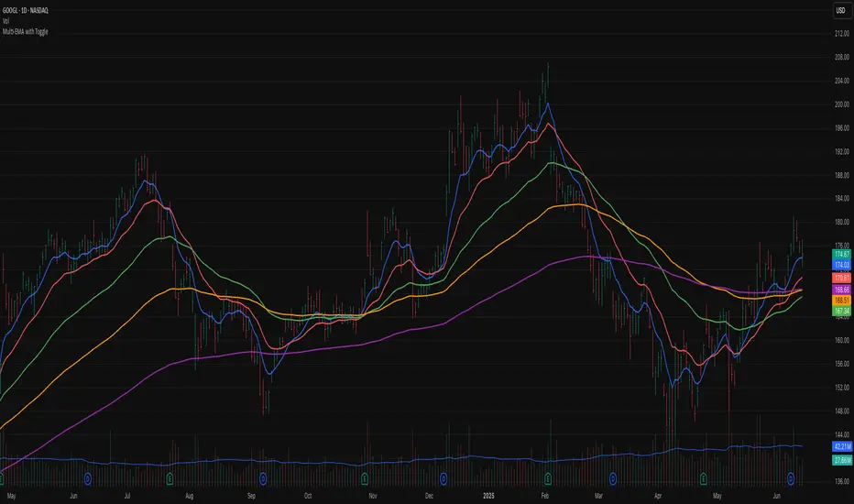Click the 184.00 price axis label
Screen dimensions: 854x504
841,198
